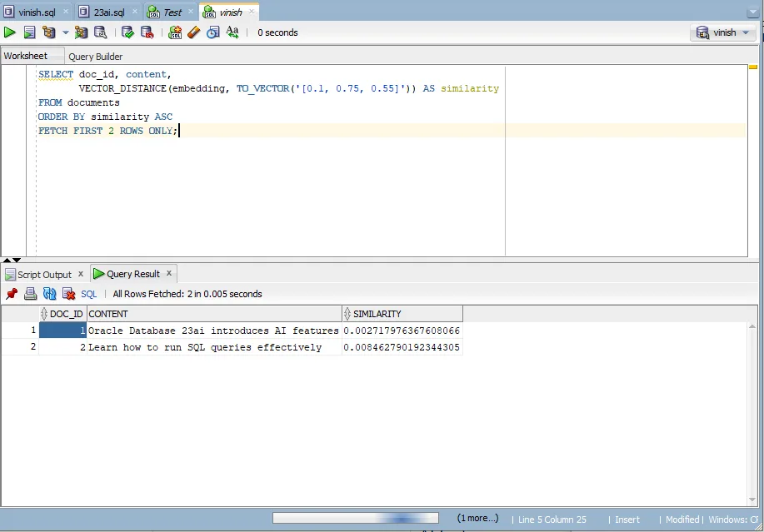Click the Unshared SQL Worksheet icon
The height and width of the screenshot is (532, 764).
point(174,32)
